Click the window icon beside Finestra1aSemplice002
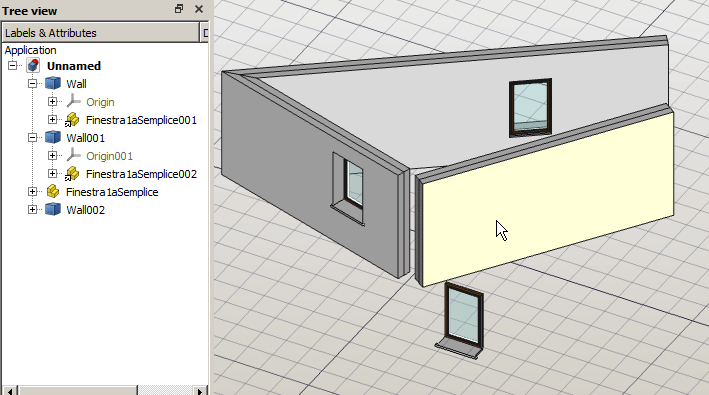The image size is (709, 395). click(x=72, y=174)
